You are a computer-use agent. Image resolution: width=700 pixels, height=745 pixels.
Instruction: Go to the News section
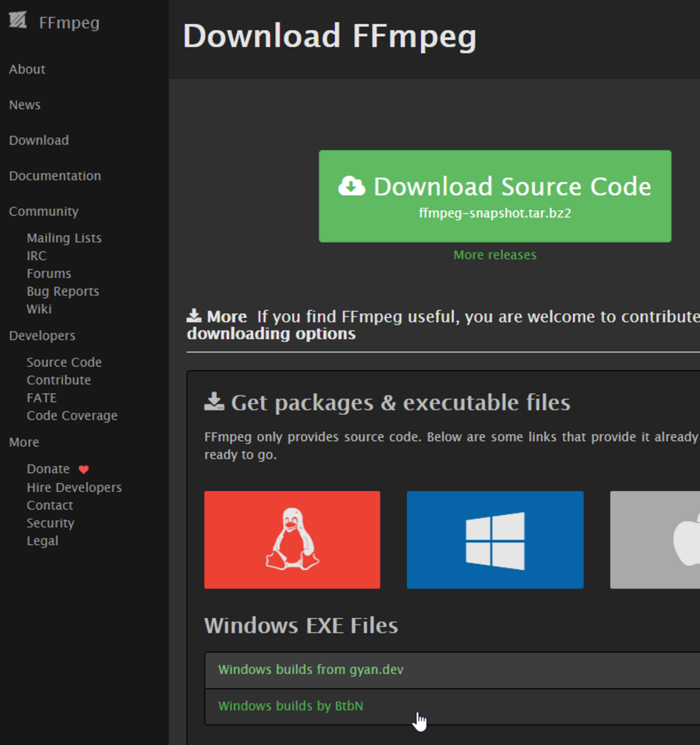25,105
